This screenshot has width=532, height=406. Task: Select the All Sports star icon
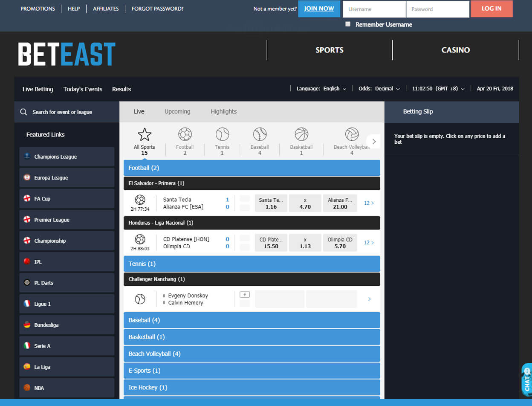coord(145,134)
